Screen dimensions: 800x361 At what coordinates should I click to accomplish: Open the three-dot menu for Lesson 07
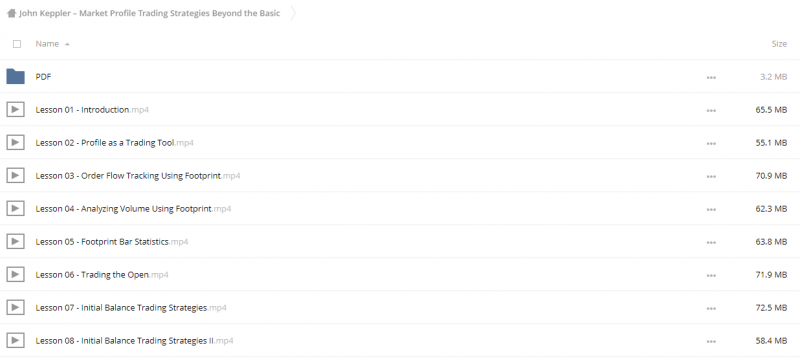(711, 308)
